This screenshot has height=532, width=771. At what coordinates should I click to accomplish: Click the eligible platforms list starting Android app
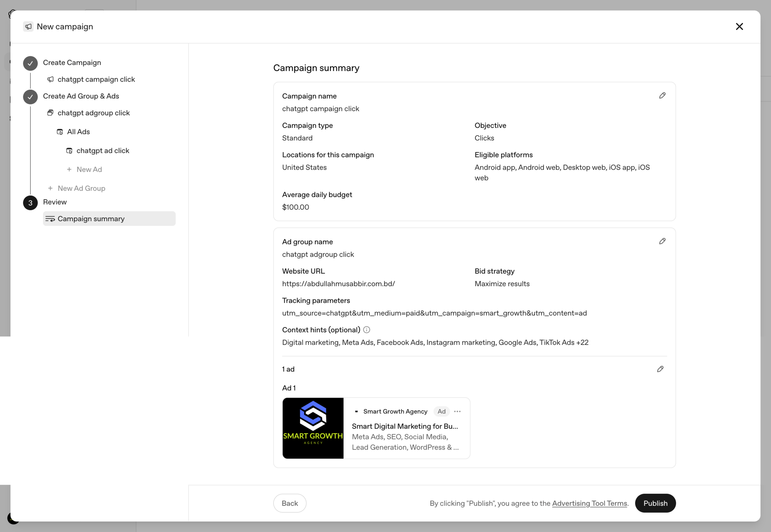[562, 173]
